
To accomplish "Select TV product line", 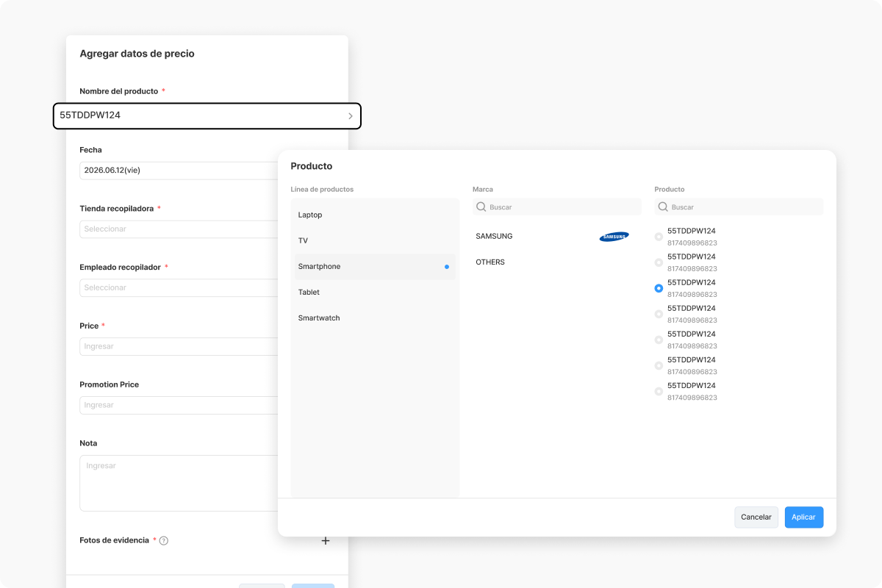I will click(375, 240).
